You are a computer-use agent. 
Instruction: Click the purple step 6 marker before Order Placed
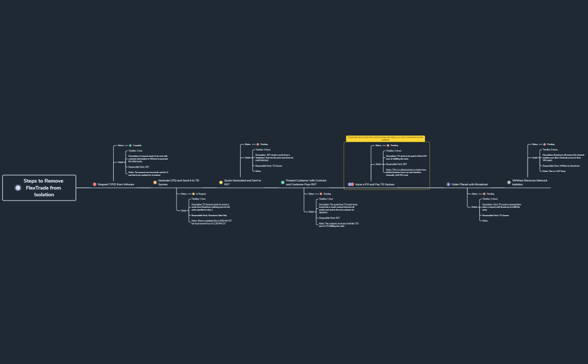448,184
